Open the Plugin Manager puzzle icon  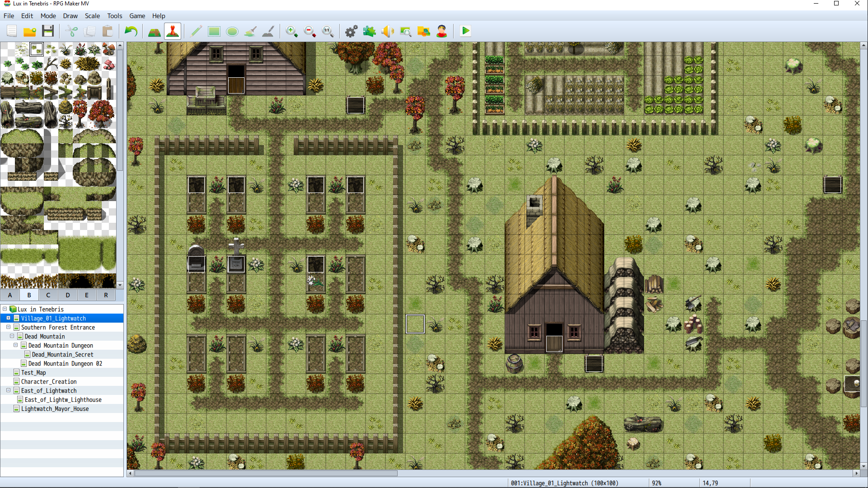pyautogui.click(x=370, y=31)
